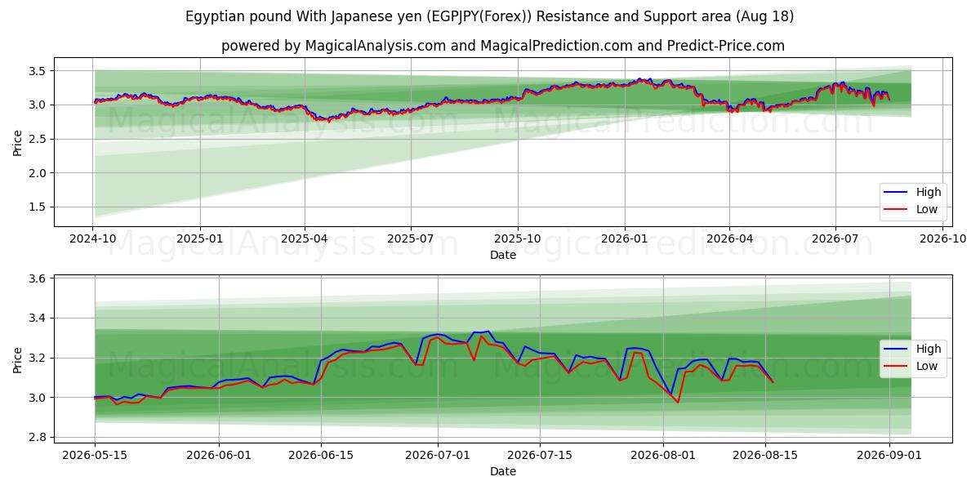This screenshot has height=490, width=980.
Task: Click 'Low' in the top chart legend
Action: click(x=927, y=210)
